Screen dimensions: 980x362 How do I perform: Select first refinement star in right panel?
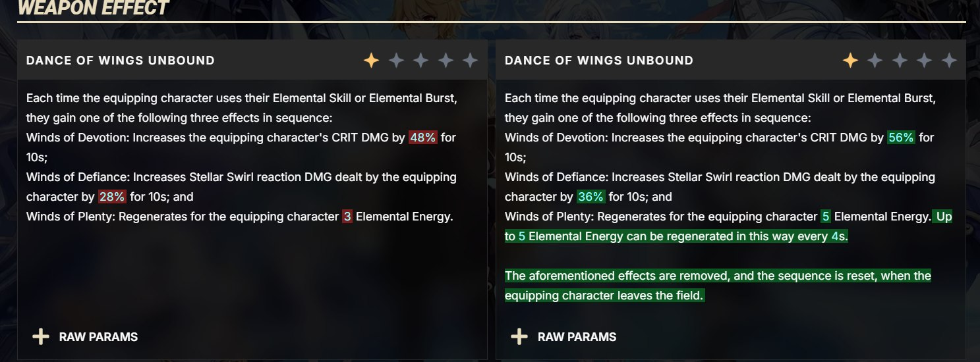click(x=850, y=61)
